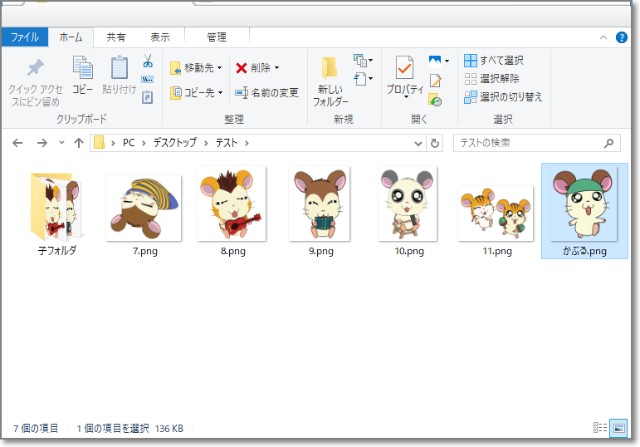This screenshot has width=640, height=447.
Task: Open the Move to (移動先) dropdown
Action: click(196, 68)
